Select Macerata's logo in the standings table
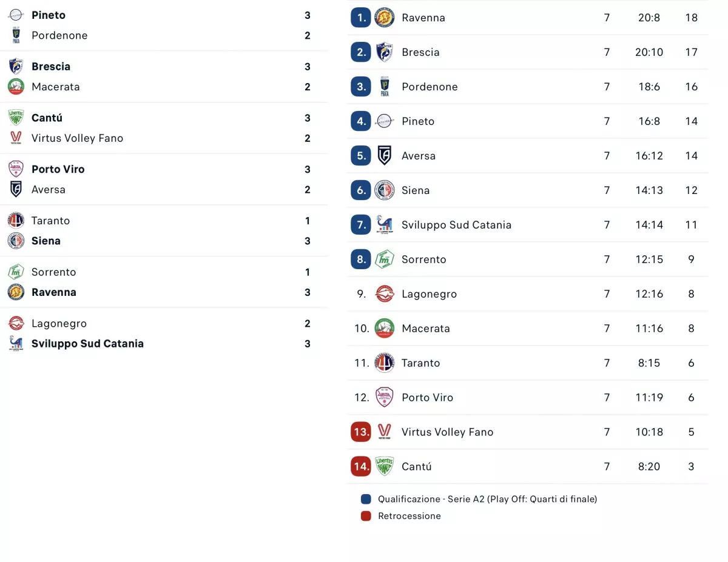Screen dimensions: 728x562 point(385,329)
